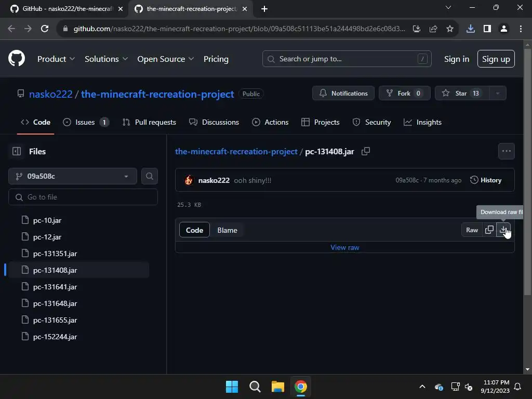Viewport: 532px width, 399px height.
Task: Open Chrome's three-dot menu
Action: point(521,29)
